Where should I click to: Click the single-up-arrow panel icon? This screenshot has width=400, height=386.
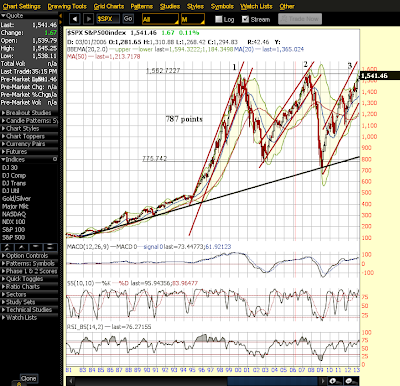[22, 247]
